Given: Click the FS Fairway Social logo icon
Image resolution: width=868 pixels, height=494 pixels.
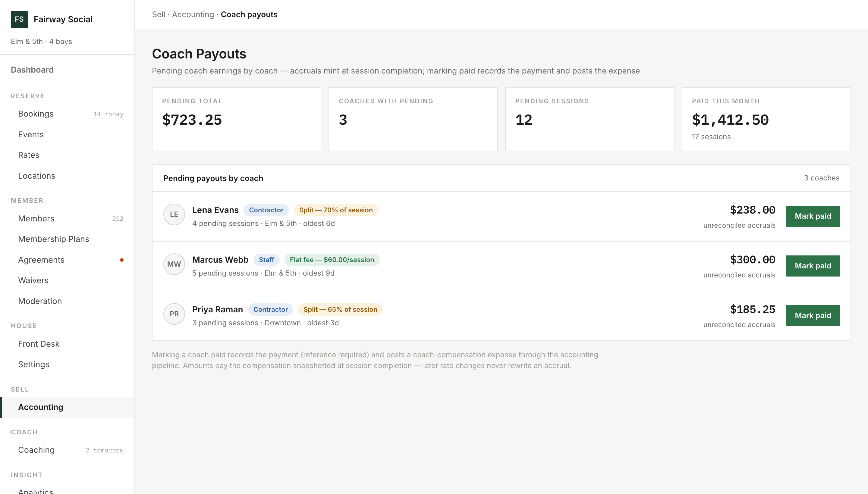Looking at the screenshot, I should coord(19,19).
